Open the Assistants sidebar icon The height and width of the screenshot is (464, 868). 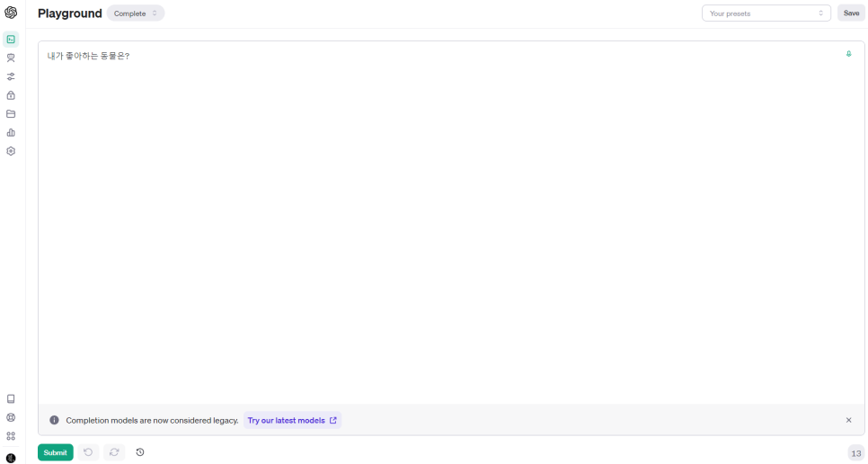[11, 58]
